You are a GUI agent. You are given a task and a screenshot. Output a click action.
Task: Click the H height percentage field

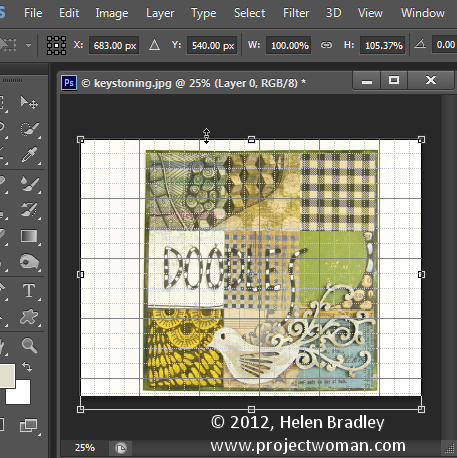click(x=383, y=45)
